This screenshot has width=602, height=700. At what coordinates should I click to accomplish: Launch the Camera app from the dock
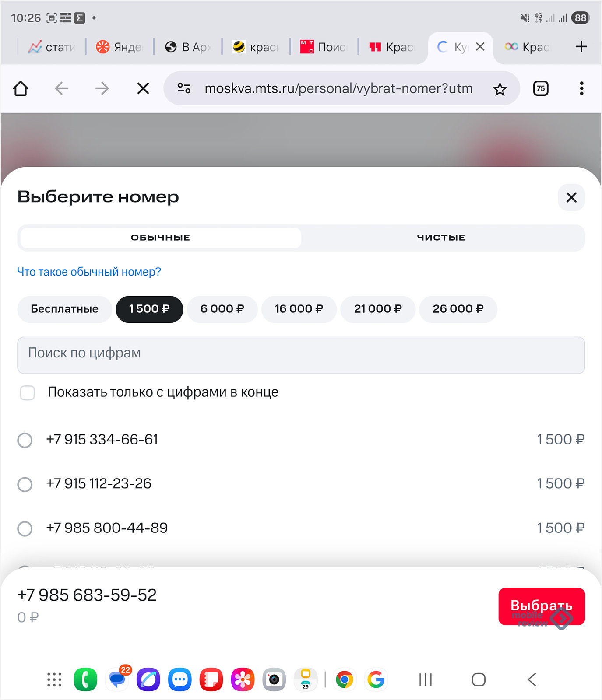[274, 679]
